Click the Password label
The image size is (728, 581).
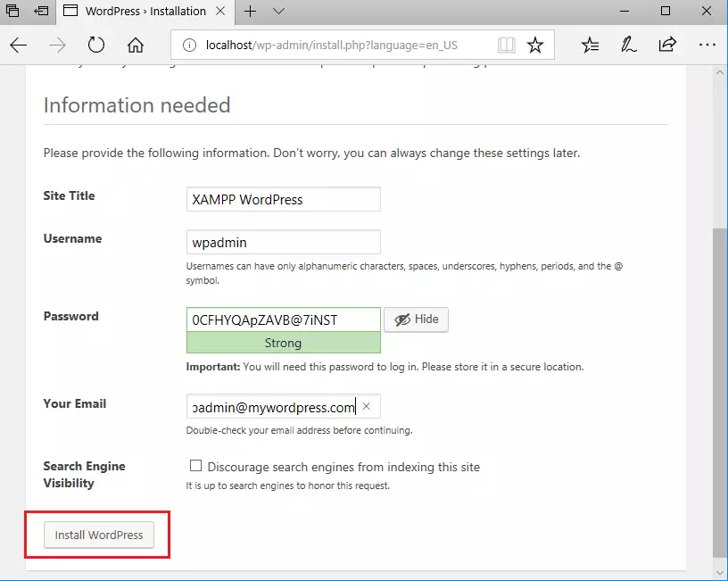click(70, 316)
